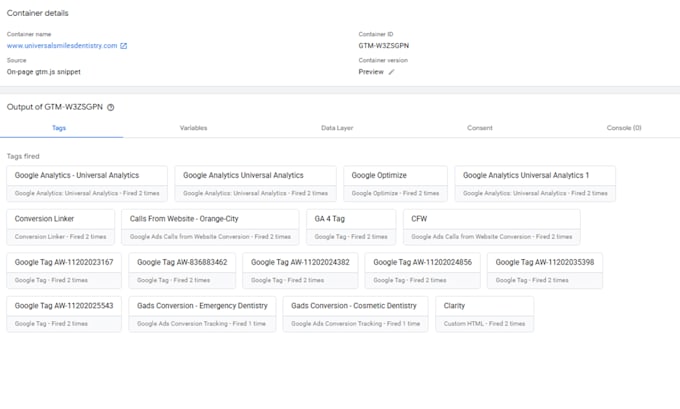Open the Google Optimize tag card
Screen dimensions: 680x409
click(x=395, y=183)
